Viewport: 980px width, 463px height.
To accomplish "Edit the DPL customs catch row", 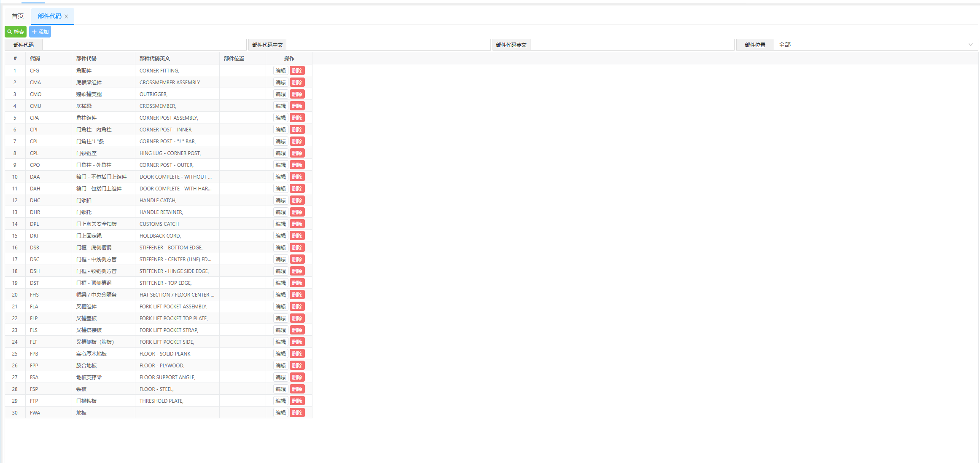I will pos(280,224).
